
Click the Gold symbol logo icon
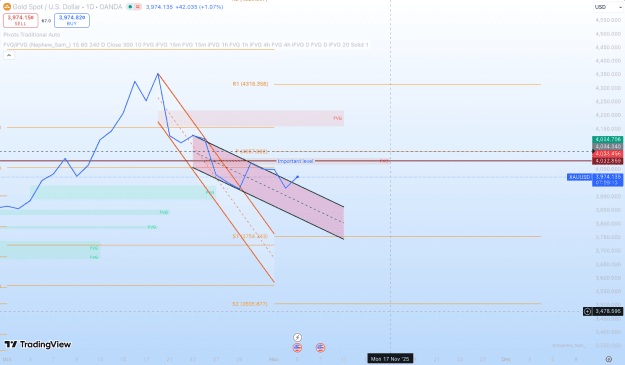(x=7, y=7)
